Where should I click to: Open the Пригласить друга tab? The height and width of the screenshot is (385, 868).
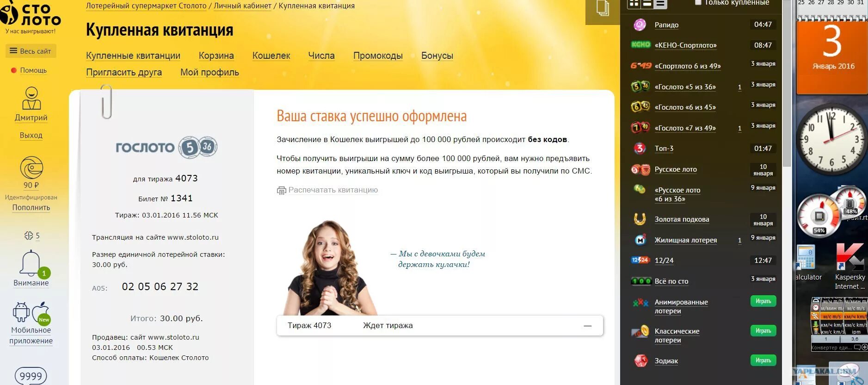pos(124,72)
